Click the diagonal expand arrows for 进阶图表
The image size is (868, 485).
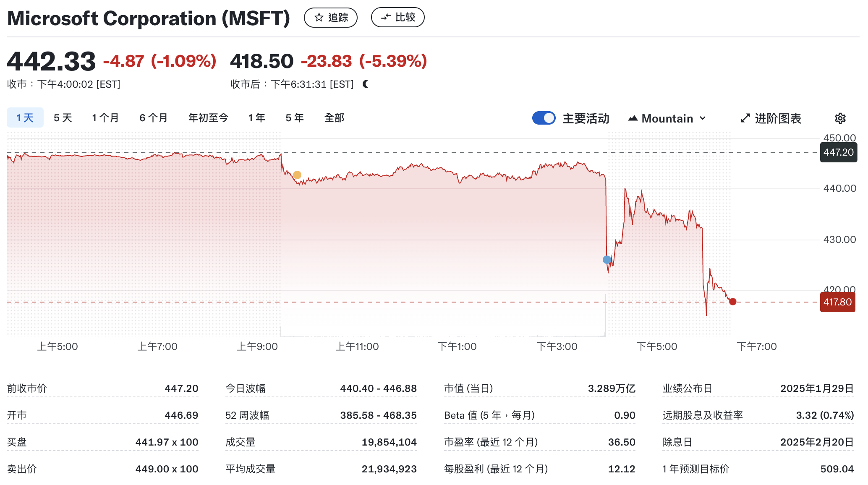click(x=745, y=118)
